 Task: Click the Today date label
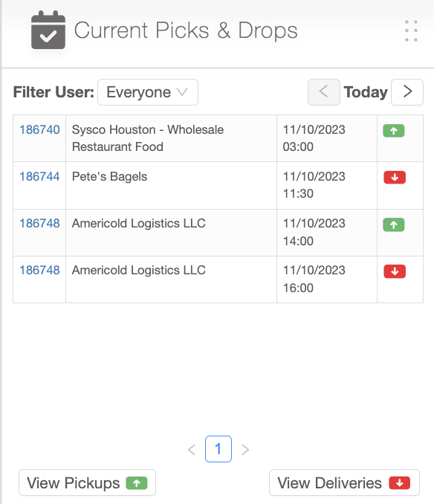click(x=366, y=92)
